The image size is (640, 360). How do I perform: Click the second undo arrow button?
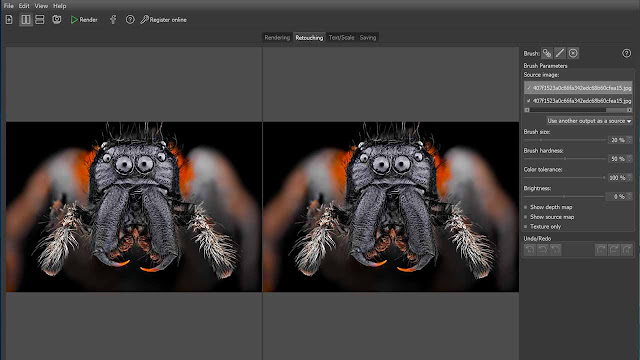(x=543, y=250)
